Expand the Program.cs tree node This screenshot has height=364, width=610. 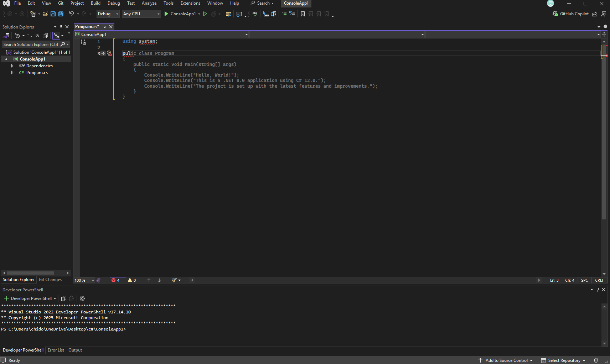[12, 73]
